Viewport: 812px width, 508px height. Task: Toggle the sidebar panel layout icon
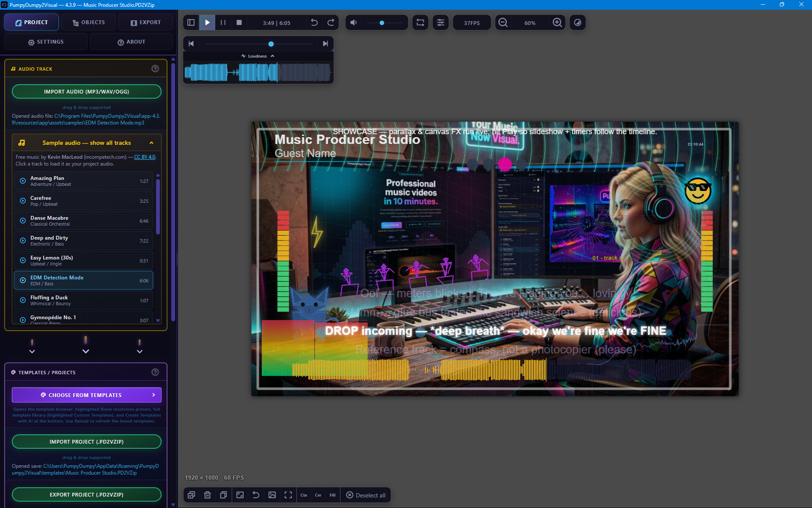pos(191,22)
